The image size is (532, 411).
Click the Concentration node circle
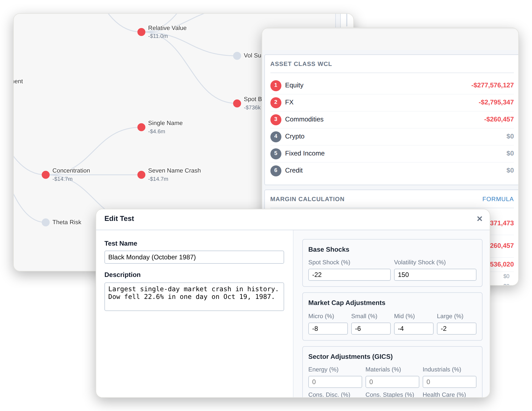(x=46, y=174)
